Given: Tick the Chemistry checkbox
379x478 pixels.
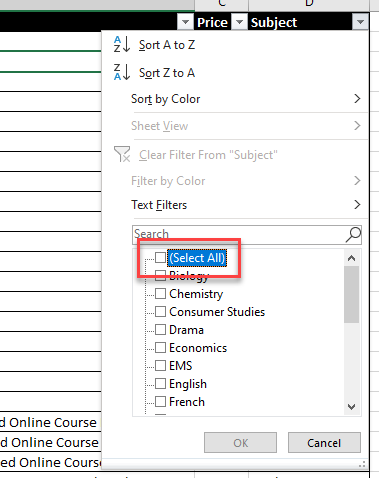Looking at the screenshot, I should click(x=160, y=294).
